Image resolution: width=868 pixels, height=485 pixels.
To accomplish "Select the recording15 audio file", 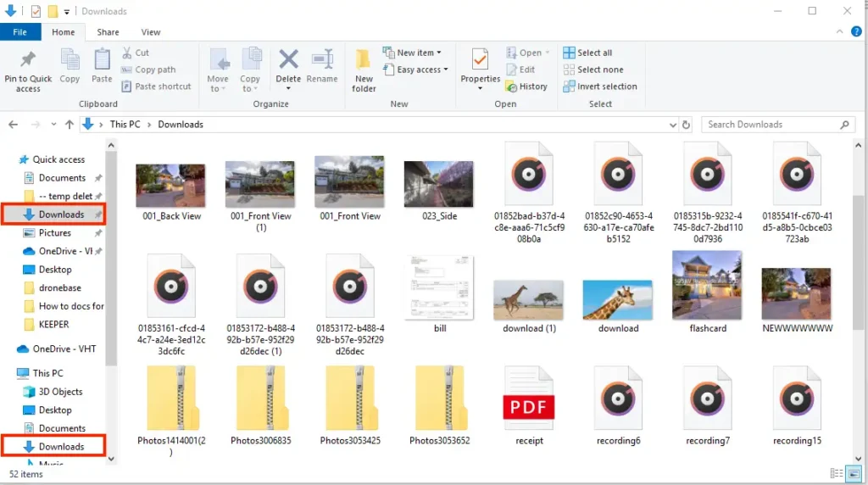I will tap(797, 406).
